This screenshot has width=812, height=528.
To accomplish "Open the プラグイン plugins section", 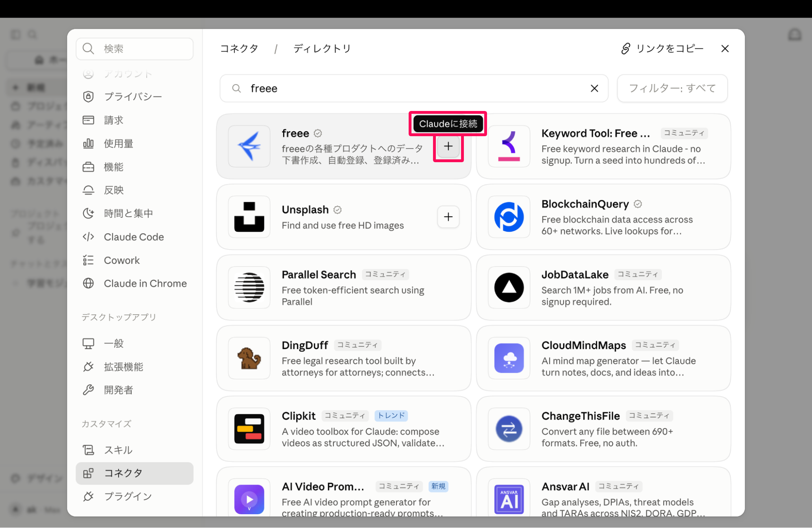I will [x=134, y=496].
